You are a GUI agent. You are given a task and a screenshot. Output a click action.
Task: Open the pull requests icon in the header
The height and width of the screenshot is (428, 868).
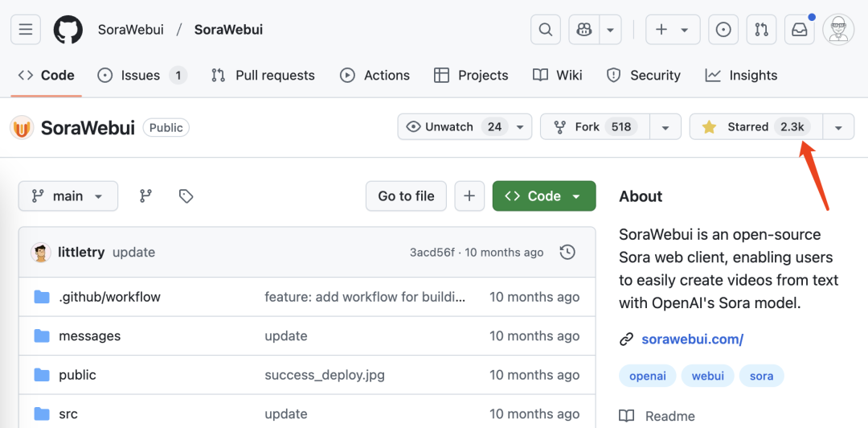coord(762,30)
